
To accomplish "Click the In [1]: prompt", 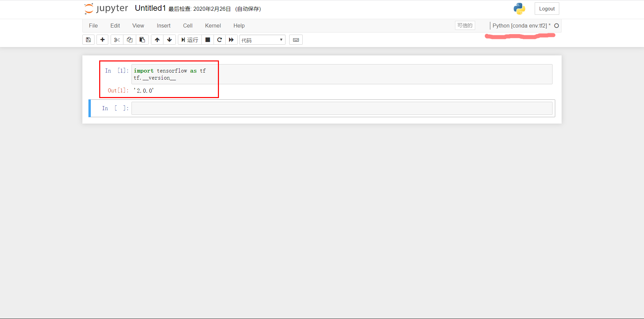I will 117,71.
